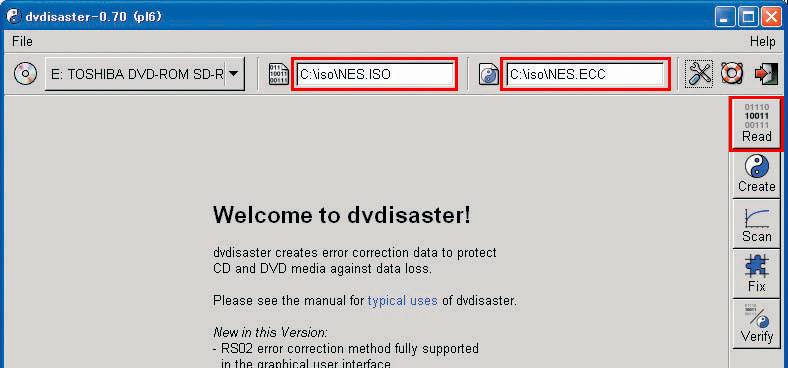Focus the C:\iso\NES.ISO image path field
Viewport: 788px width, 368px height.
tap(375, 74)
